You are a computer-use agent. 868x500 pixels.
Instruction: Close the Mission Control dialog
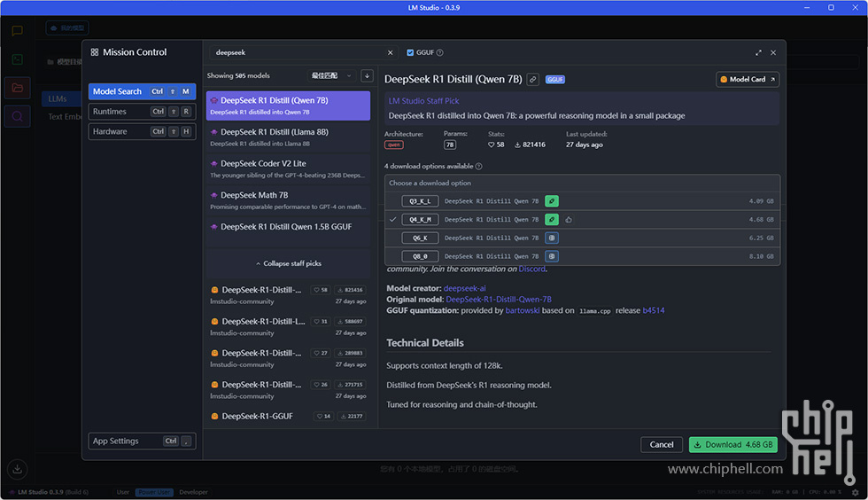[x=773, y=52]
